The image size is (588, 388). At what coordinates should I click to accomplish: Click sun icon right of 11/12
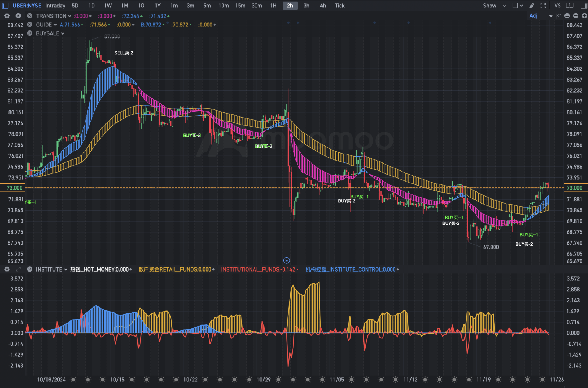[425, 380]
